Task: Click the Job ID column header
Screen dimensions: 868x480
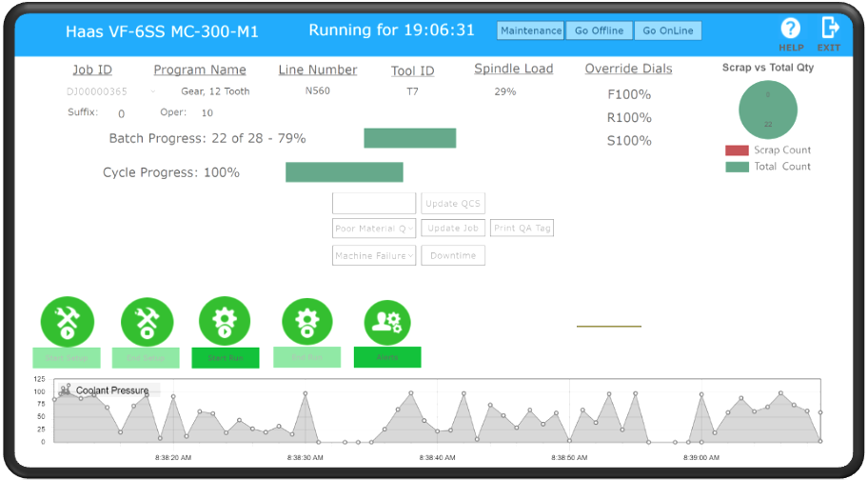Action: coord(92,70)
